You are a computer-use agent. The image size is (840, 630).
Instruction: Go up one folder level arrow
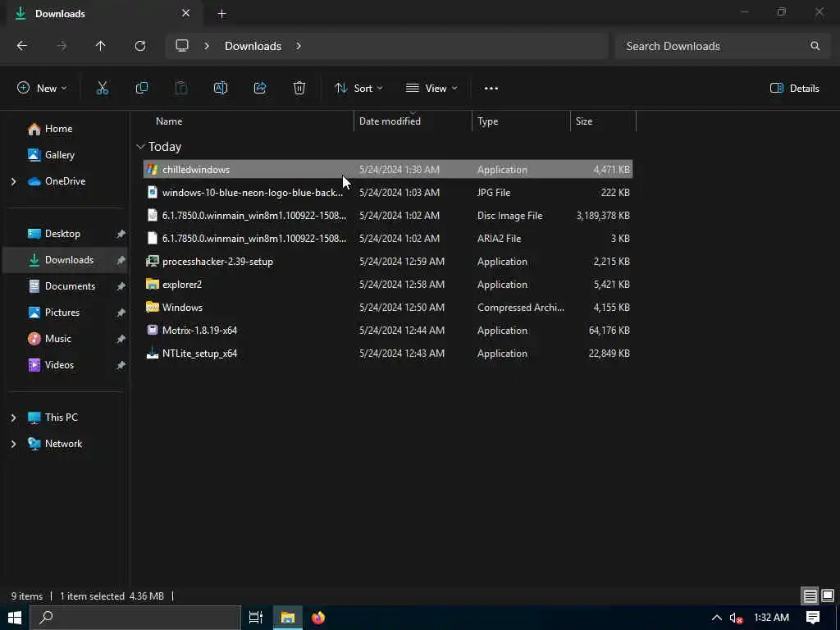100,46
